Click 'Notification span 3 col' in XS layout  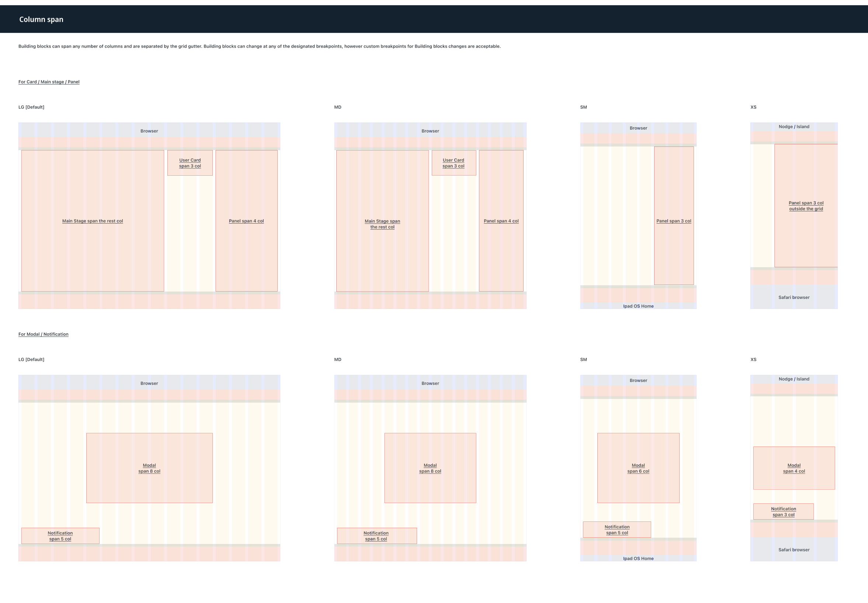point(784,512)
